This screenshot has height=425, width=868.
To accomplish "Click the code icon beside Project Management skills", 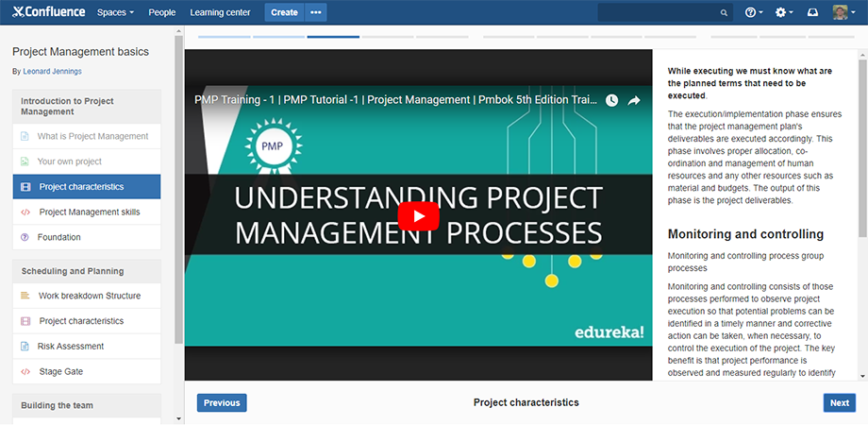I will 25,212.
